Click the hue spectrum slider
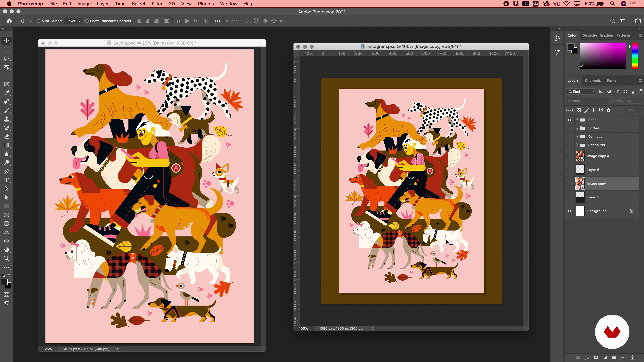 tap(635, 55)
